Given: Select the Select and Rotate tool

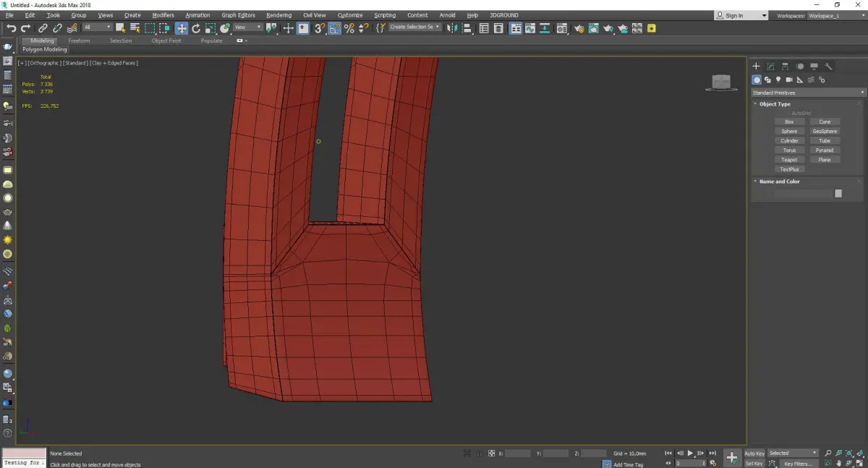Looking at the screenshot, I should coord(195,28).
